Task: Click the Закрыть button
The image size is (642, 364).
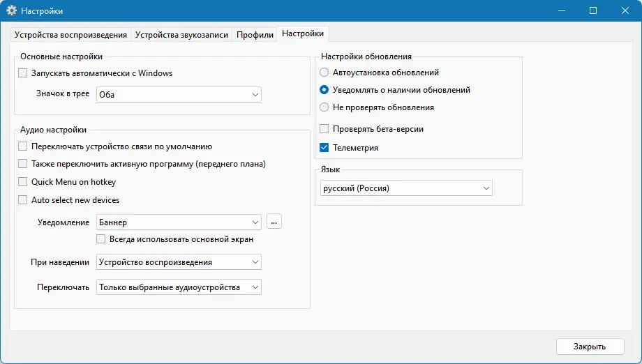Action: [x=590, y=347]
